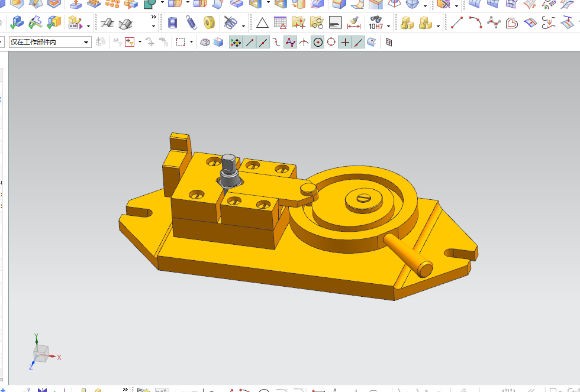This screenshot has height=392, width=580.
Task: Toggle the arc-with-vertical-line snap option
Action: (x=304, y=43)
